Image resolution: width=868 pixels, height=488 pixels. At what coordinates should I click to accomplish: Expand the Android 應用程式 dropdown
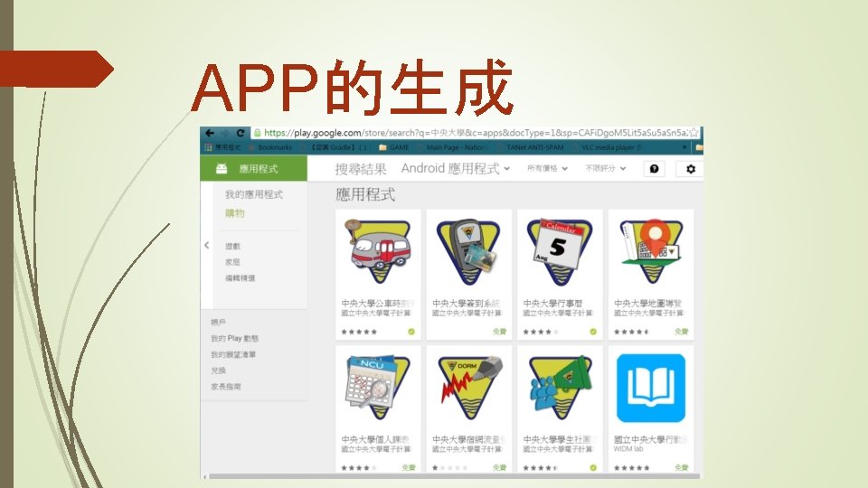coord(456,168)
